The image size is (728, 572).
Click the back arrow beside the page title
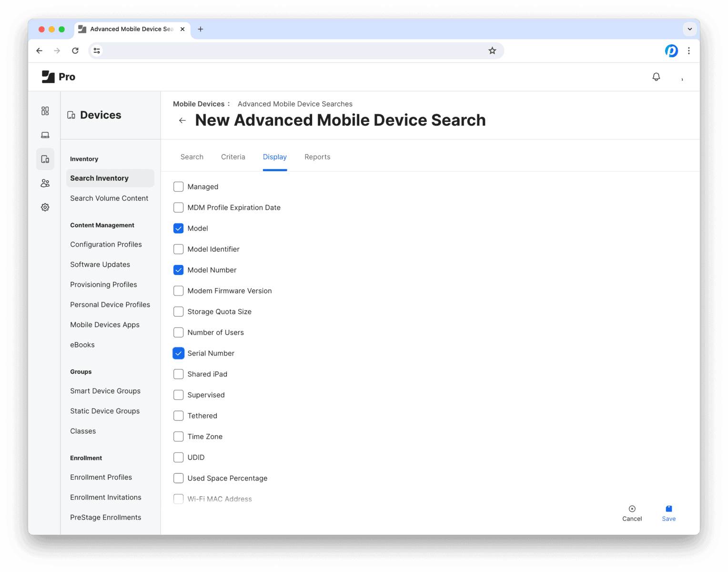[x=182, y=121]
